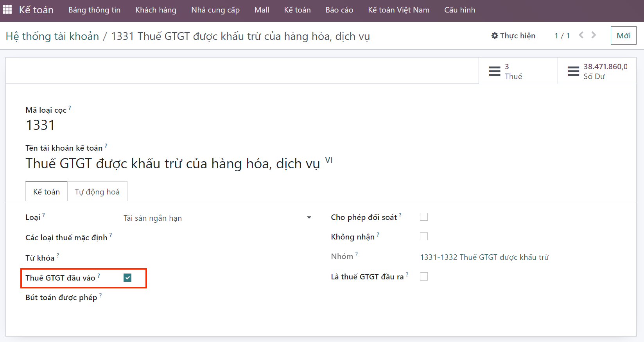The image size is (644, 342).
Task: Switch to the Kế toán tab
Action: coord(47,191)
